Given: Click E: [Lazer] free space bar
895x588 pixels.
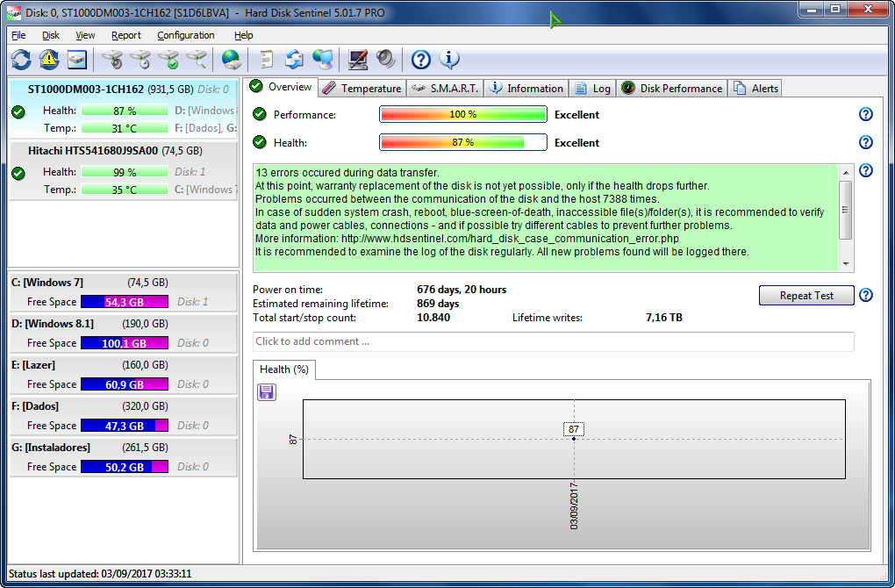Looking at the screenshot, I should 125,384.
